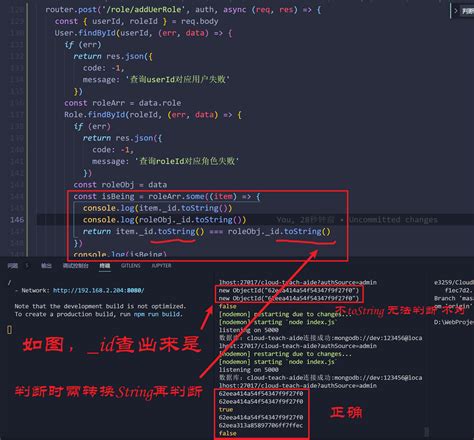Click the 'npm run build' text in terminal
The width and height of the screenshot is (474, 440).
coord(157,314)
